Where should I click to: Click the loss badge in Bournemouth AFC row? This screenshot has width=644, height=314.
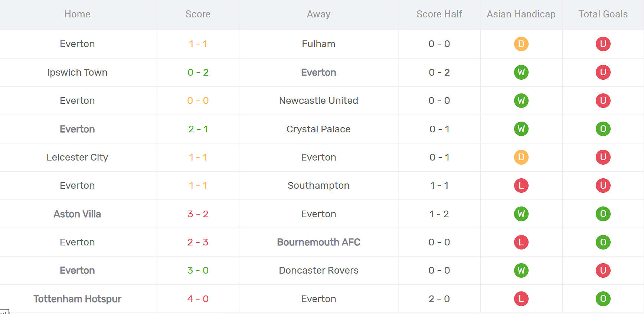click(521, 242)
